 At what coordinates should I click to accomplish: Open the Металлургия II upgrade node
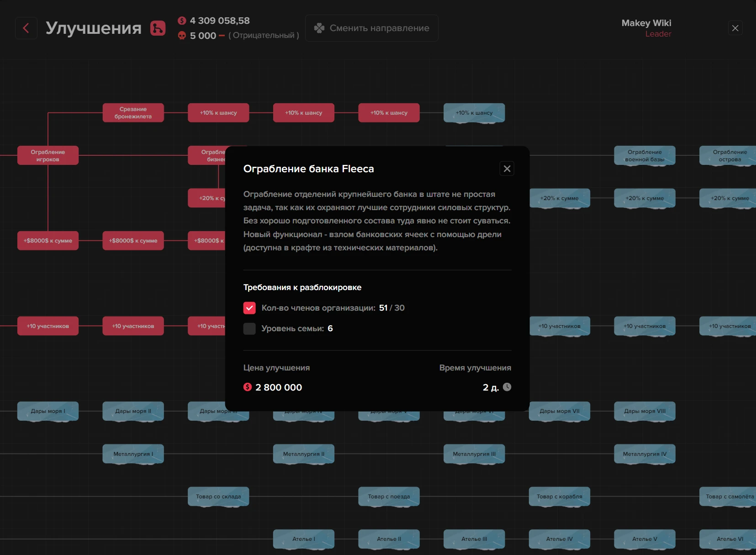pyautogui.click(x=303, y=454)
